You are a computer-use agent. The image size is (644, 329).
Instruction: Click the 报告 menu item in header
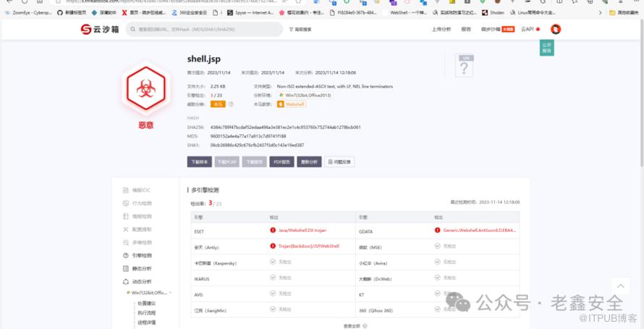466,29
